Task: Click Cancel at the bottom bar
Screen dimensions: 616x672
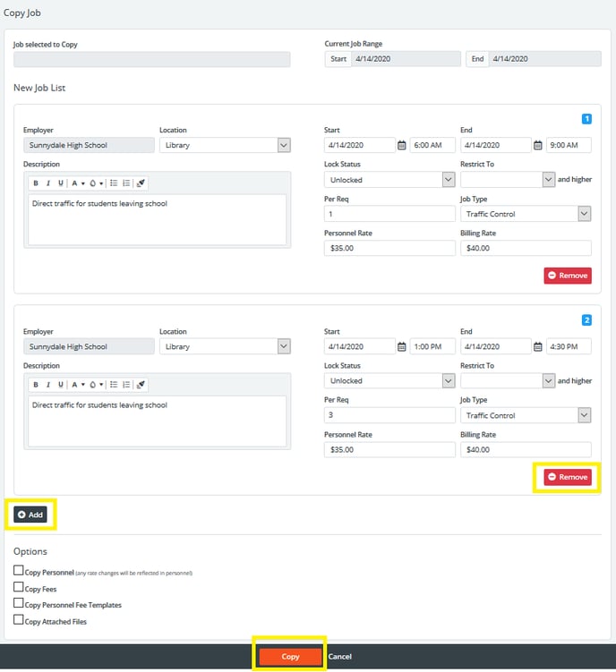Action: [x=340, y=657]
